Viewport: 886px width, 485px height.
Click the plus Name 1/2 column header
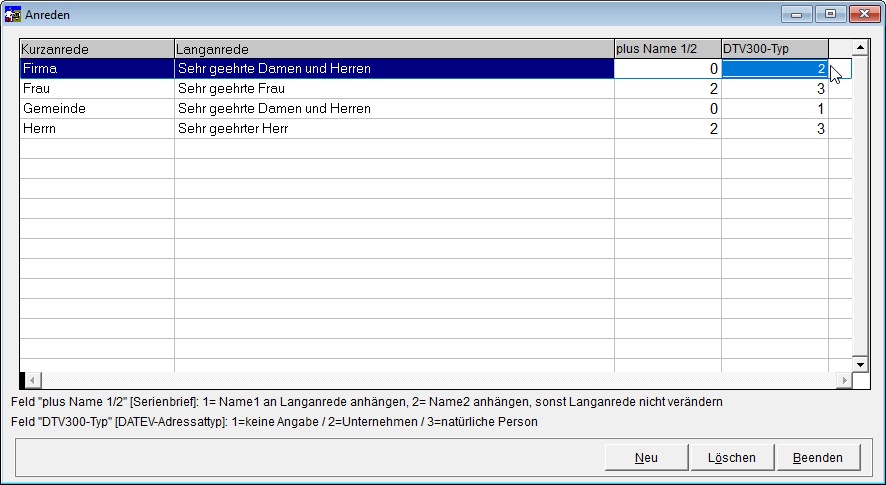pyautogui.click(x=668, y=49)
